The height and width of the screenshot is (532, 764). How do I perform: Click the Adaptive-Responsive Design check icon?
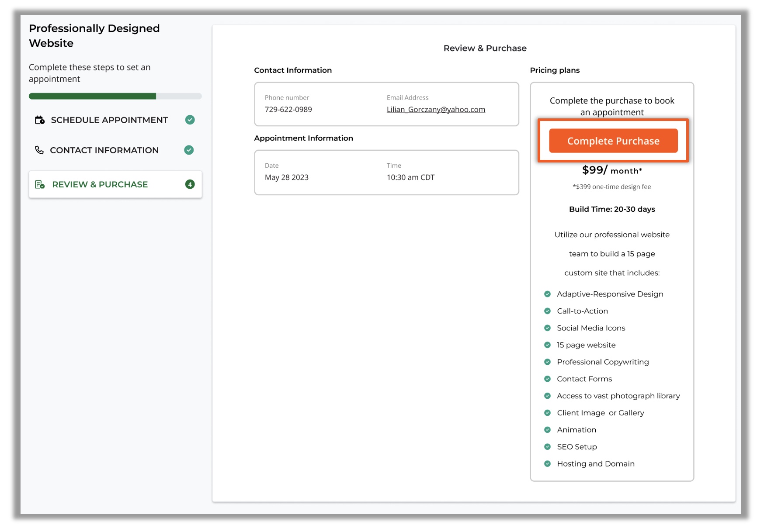547,294
